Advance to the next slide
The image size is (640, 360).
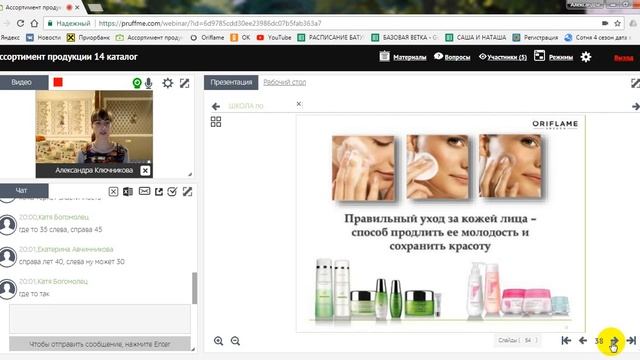tap(614, 340)
